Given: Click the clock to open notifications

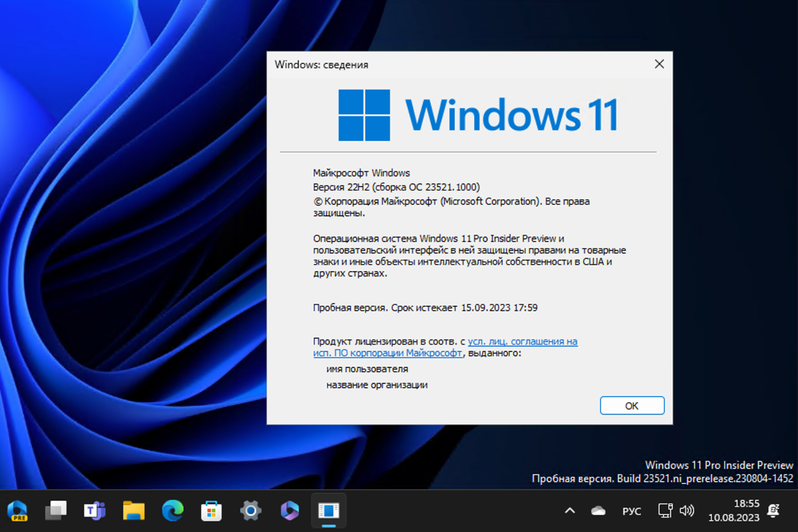Looking at the screenshot, I should (735, 510).
